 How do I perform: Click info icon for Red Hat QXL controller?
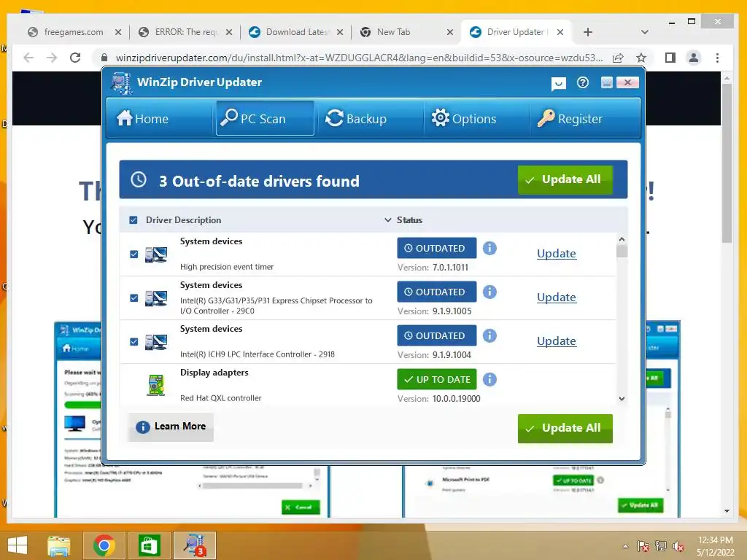click(x=489, y=379)
